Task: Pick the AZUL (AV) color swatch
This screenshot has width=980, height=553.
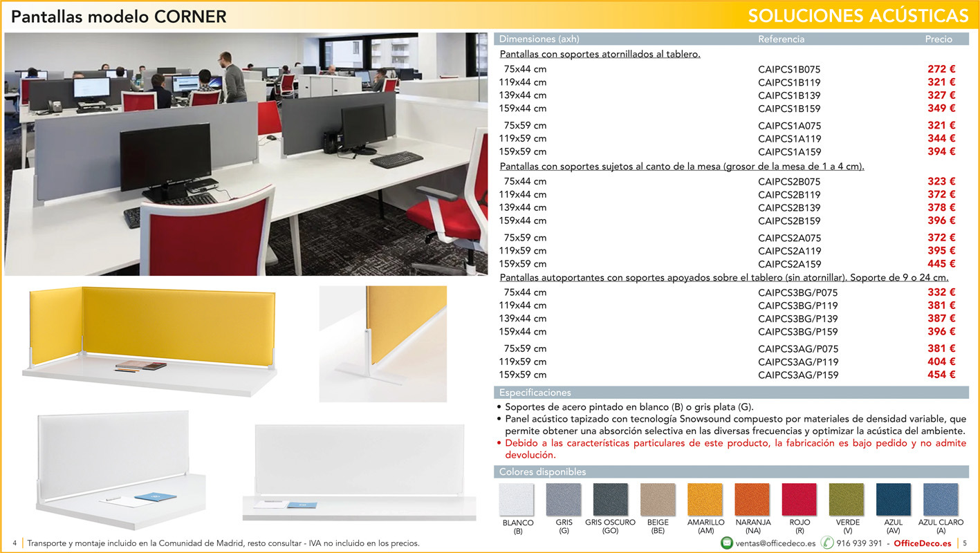Action: pos(894,500)
